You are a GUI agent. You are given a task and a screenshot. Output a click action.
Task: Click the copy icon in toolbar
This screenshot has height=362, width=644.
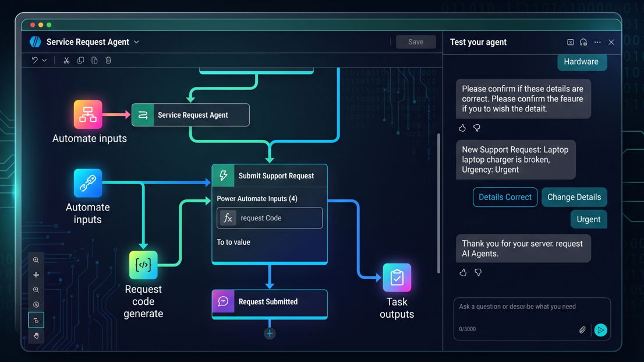(x=80, y=60)
